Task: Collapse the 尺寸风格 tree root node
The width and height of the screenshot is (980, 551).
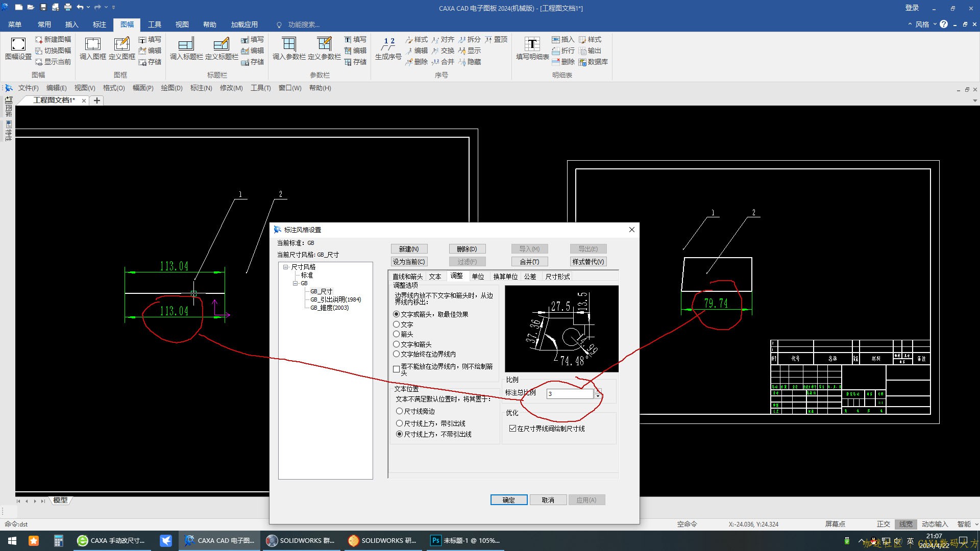Action: click(286, 267)
